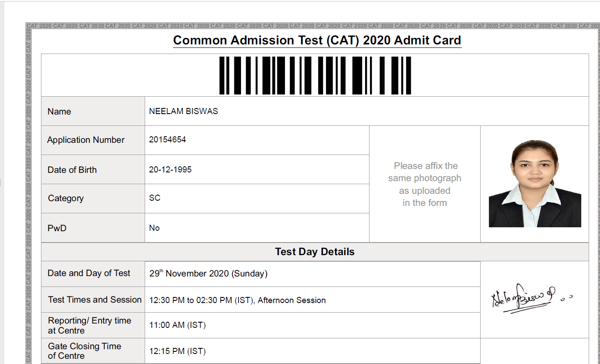Image resolution: width=600 pixels, height=364 pixels.
Task: Click the application number 20154654
Action: pos(167,140)
